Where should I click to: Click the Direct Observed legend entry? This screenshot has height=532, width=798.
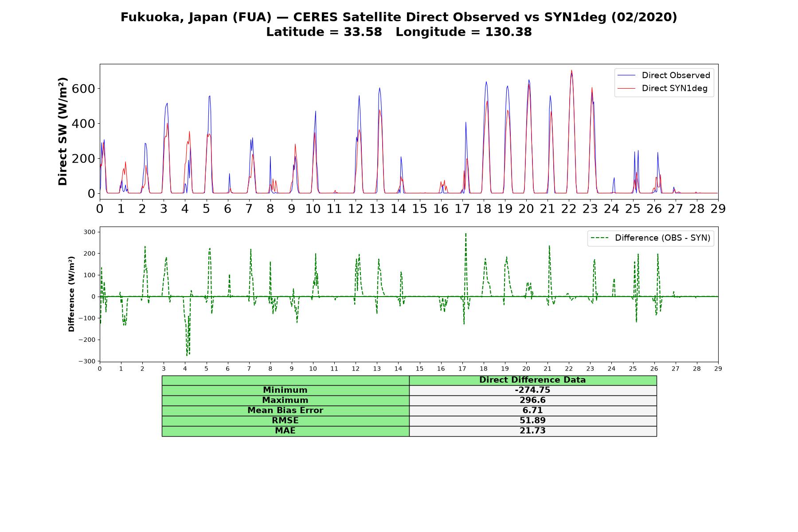coord(664,75)
